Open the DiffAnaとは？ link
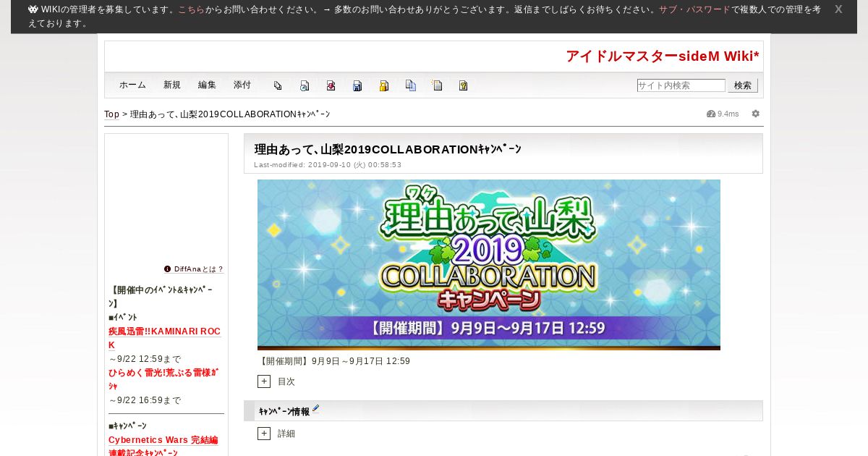868x456 pixels. [x=199, y=269]
